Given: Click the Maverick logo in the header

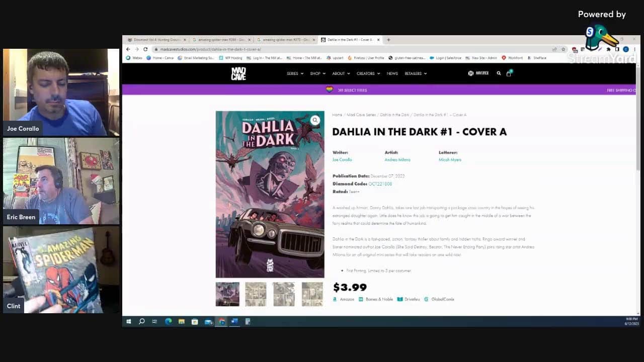Looking at the screenshot, I should 478,73.
